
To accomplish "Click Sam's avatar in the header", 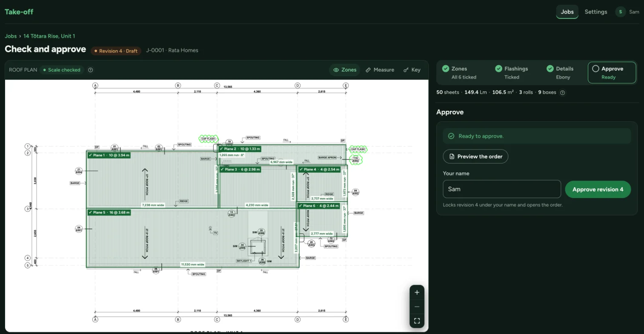I will [x=620, y=12].
